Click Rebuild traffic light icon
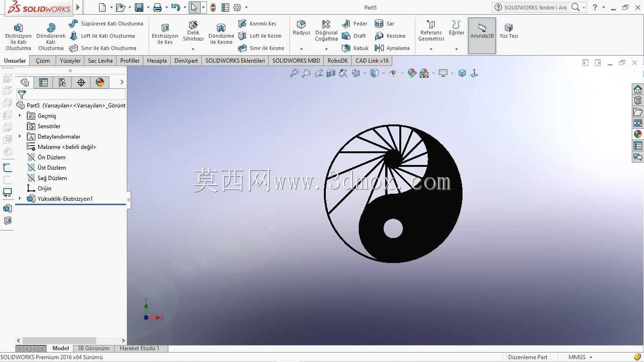 213,8
